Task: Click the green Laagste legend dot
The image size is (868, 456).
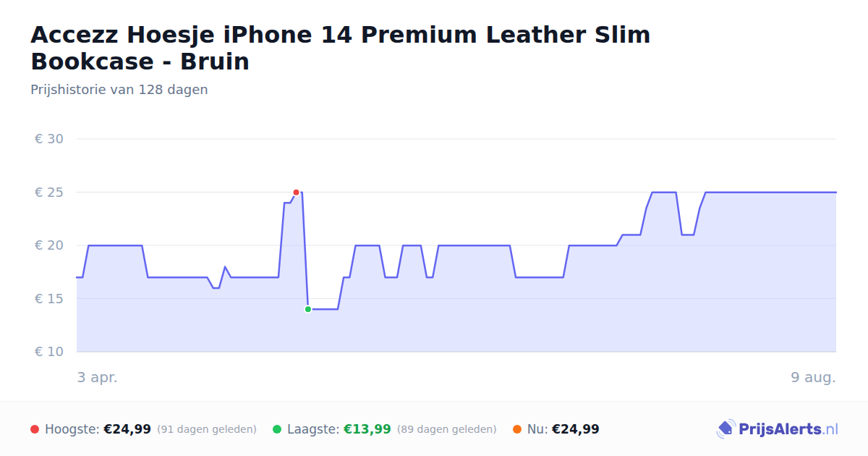Action: click(x=277, y=429)
